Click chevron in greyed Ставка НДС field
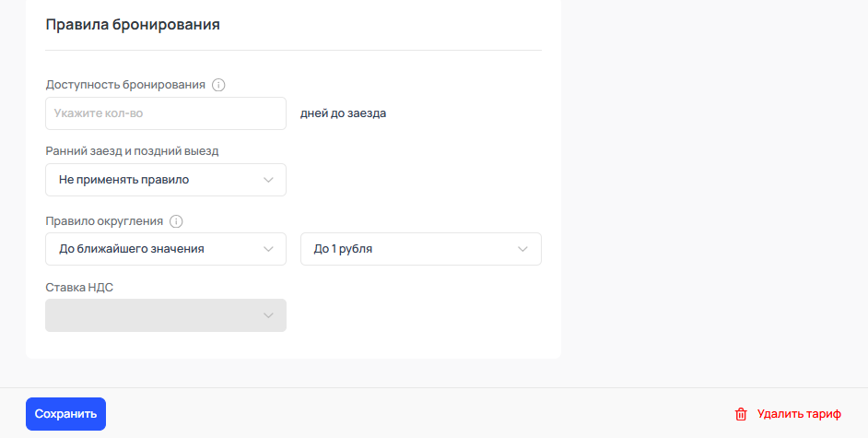This screenshot has width=868, height=438. tap(268, 315)
